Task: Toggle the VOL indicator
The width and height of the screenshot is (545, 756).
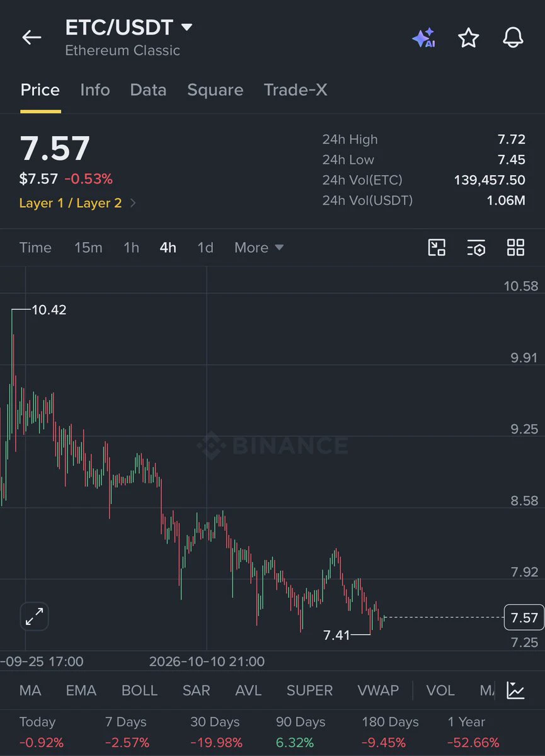Action: pos(440,690)
